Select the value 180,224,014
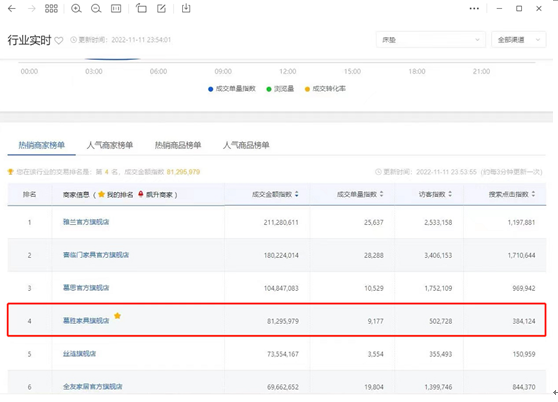 click(x=281, y=255)
